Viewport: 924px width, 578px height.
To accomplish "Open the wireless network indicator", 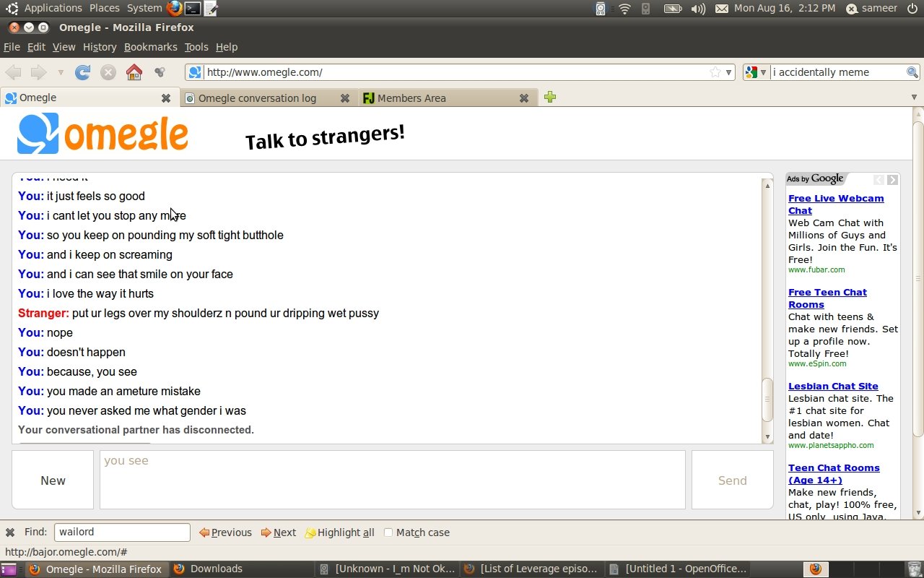I will pyautogui.click(x=625, y=9).
